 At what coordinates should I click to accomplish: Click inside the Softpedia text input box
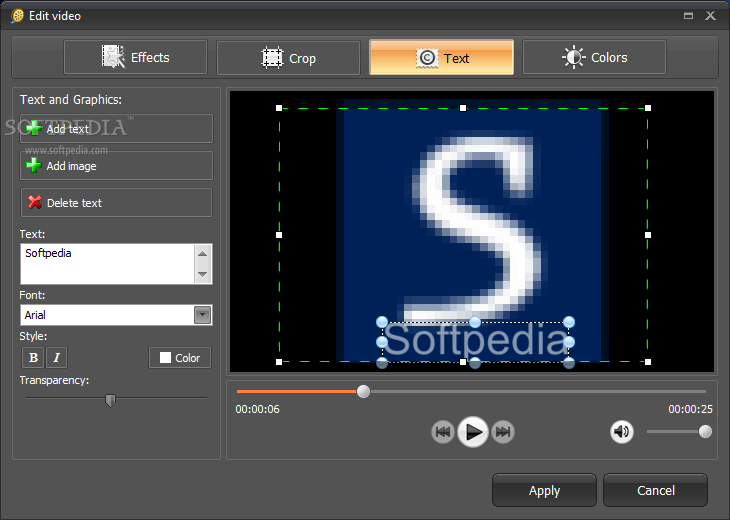pos(108,263)
